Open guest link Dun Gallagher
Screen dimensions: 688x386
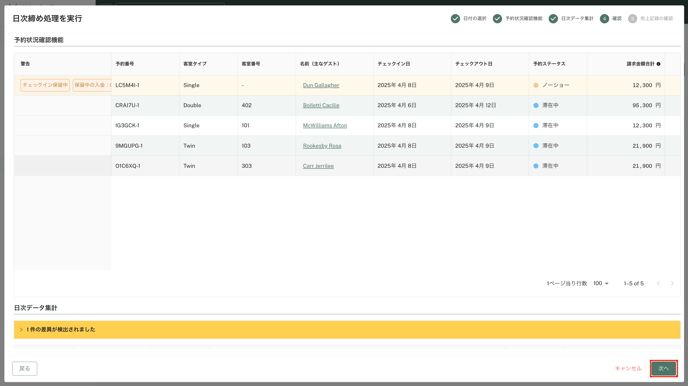tap(321, 85)
